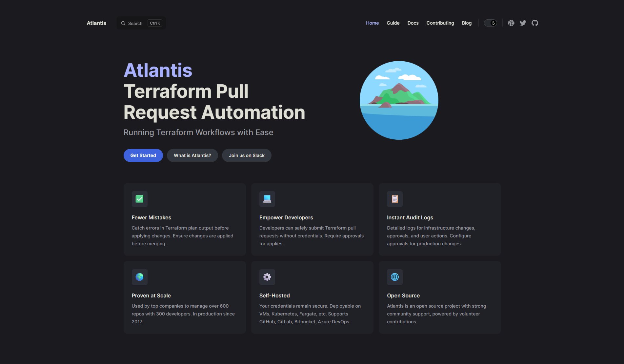Toggle the dark mode appearance switch
Image resolution: width=624 pixels, height=364 pixels.
coord(491,23)
